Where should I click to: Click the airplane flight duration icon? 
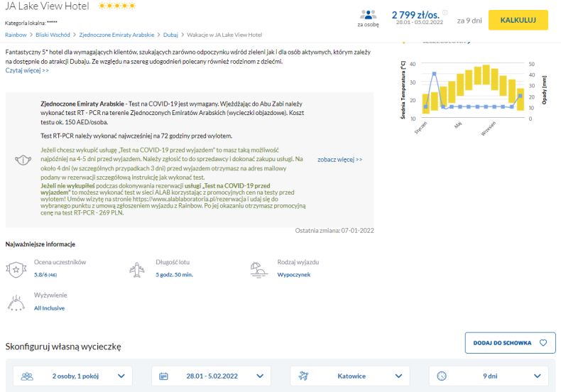pyautogui.click(x=137, y=270)
